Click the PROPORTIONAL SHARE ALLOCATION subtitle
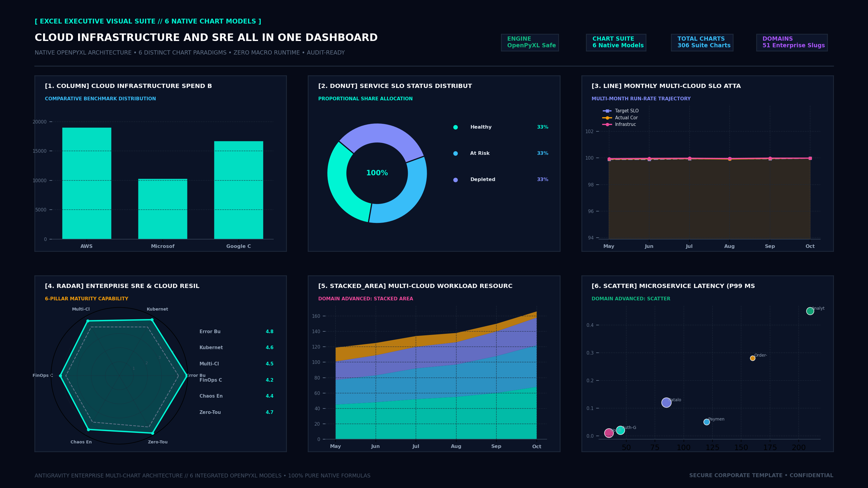Screen dimensions: 868x488 pyautogui.click(x=365, y=99)
